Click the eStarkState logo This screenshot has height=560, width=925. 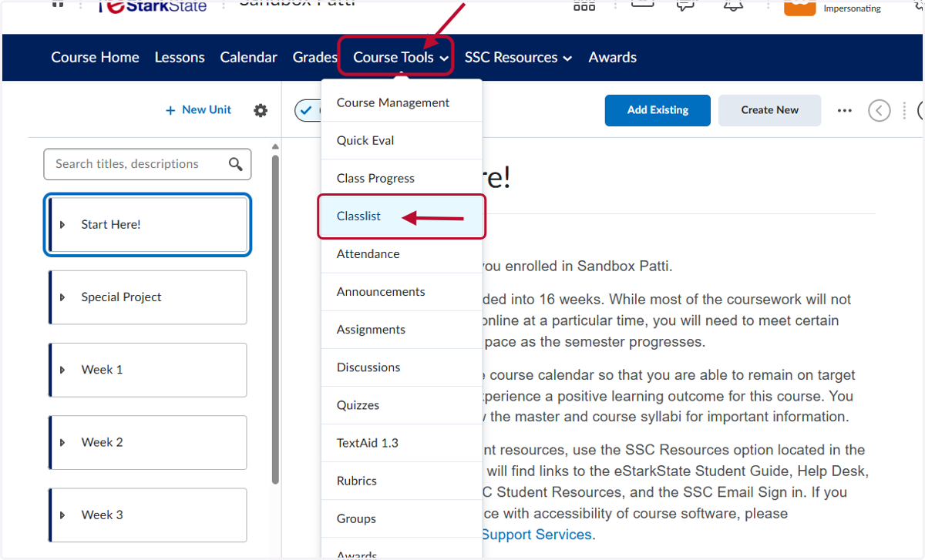coord(153,6)
